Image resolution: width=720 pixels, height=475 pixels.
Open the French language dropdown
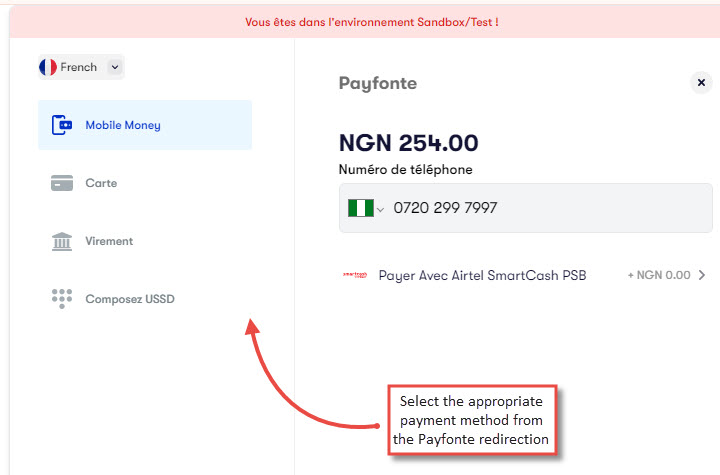point(81,67)
